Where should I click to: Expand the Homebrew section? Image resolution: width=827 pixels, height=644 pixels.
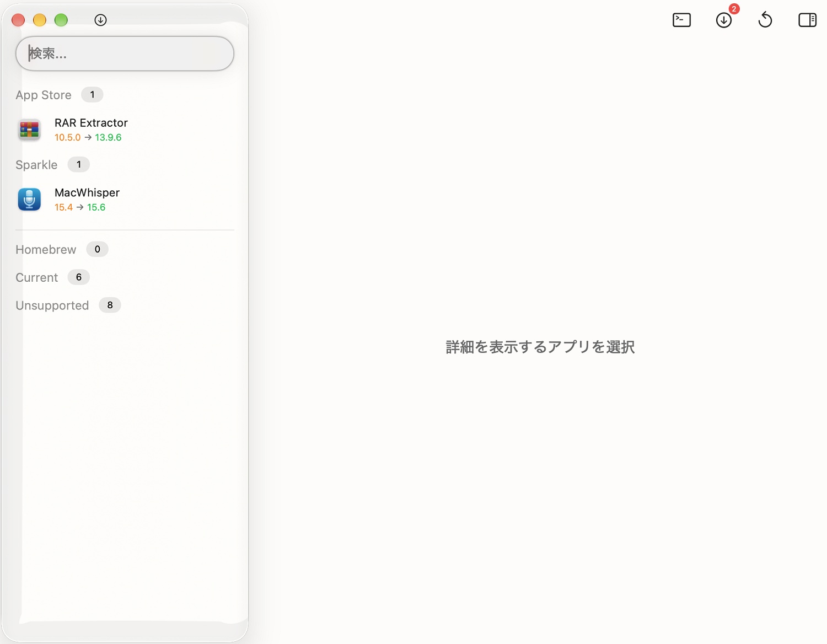point(46,250)
